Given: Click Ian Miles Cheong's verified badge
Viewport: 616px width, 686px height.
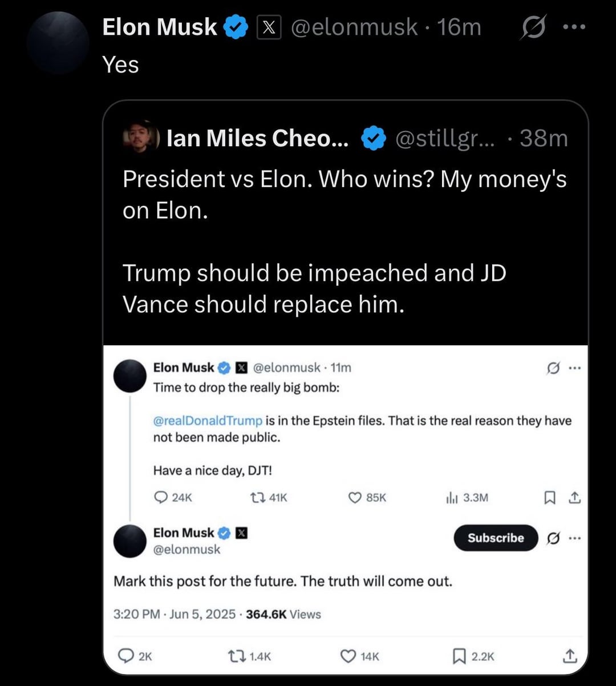Looking at the screenshot, I should [374, 138].
